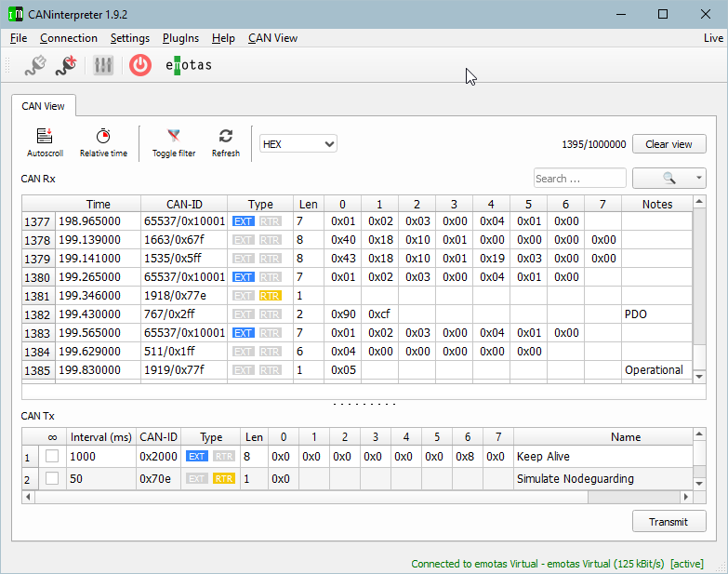This screenshot has width=728, height=574.
Task: Open the Connection menu
Action: (x=69, y=38)
